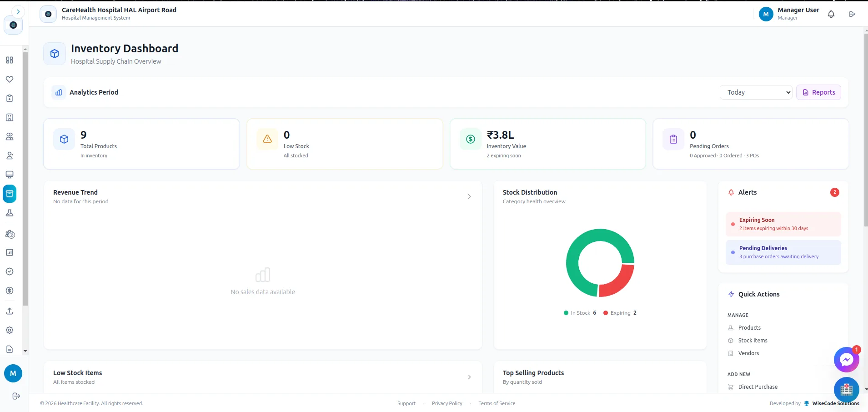This screenshot has height=412, width=868.
Task: Toggle the Expiring legend item
Action: [620, 313]
